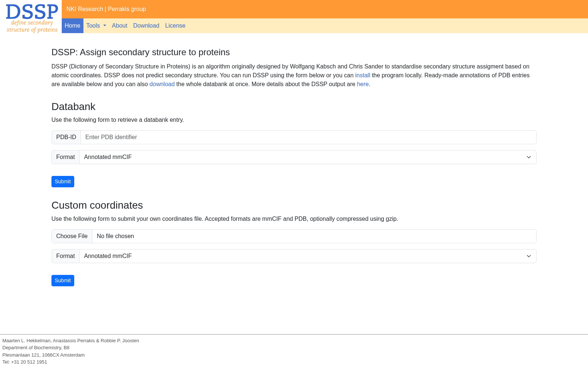
Task: Submit the Databank form
Action: tap(63, 181)
